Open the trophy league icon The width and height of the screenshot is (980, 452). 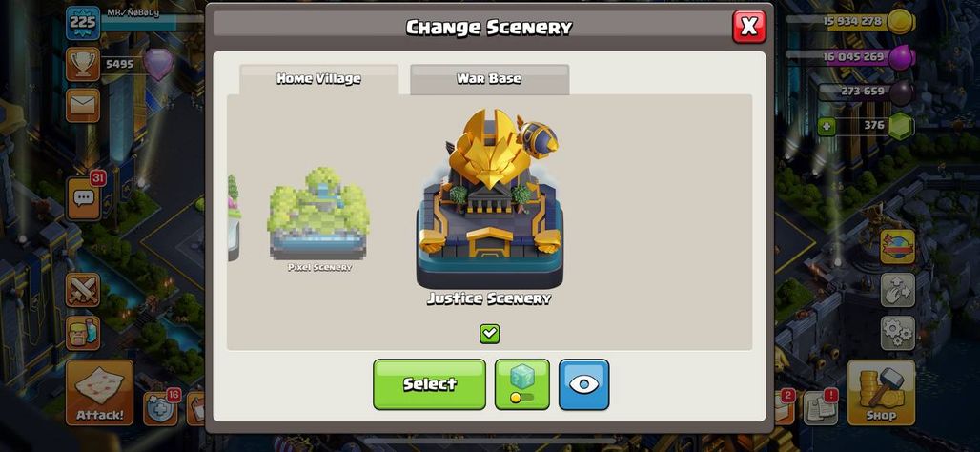pyautogui.click(x=83, y=64)
